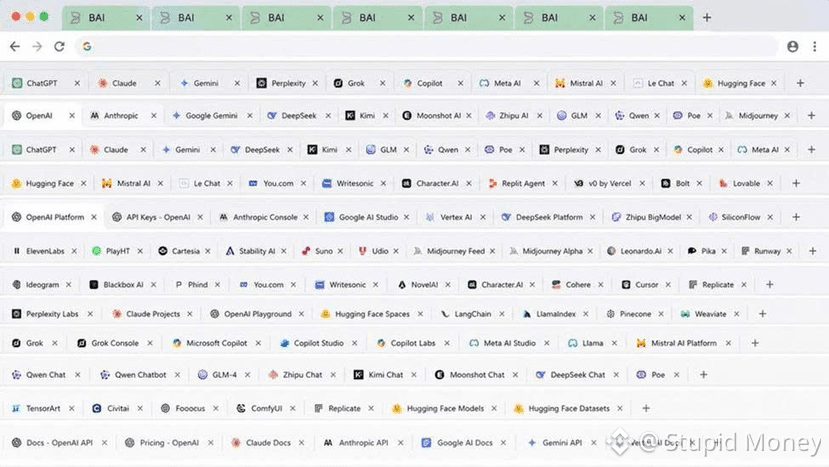Reload the page with refresh icon
The height and width of the screenshot is (467, 829).
click(59, 47)
